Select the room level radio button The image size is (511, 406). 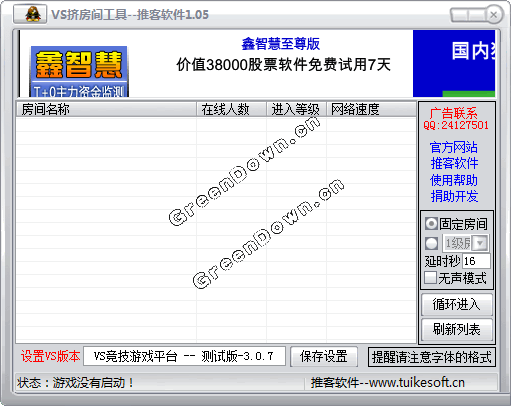tap(431, 243)
